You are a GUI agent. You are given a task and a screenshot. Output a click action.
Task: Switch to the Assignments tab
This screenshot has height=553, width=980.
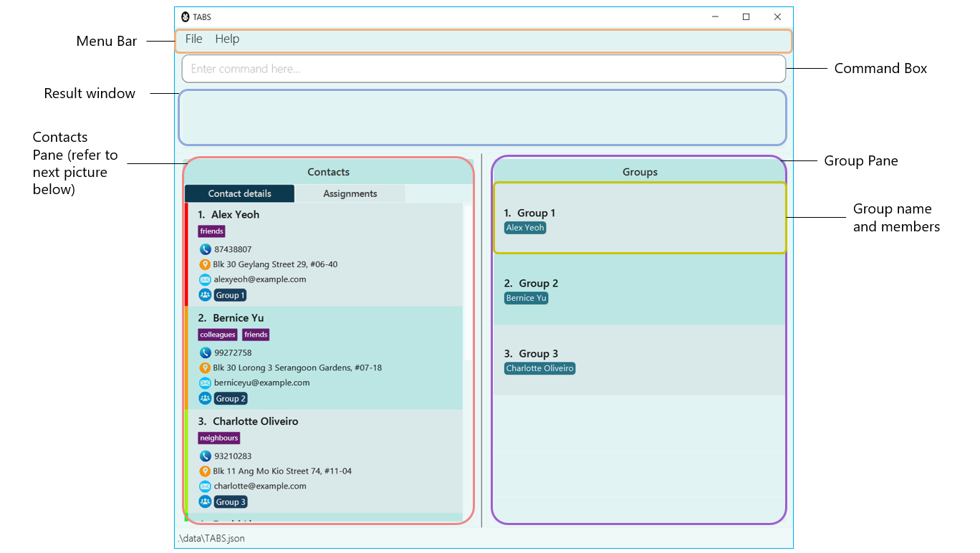click(350, 193)
